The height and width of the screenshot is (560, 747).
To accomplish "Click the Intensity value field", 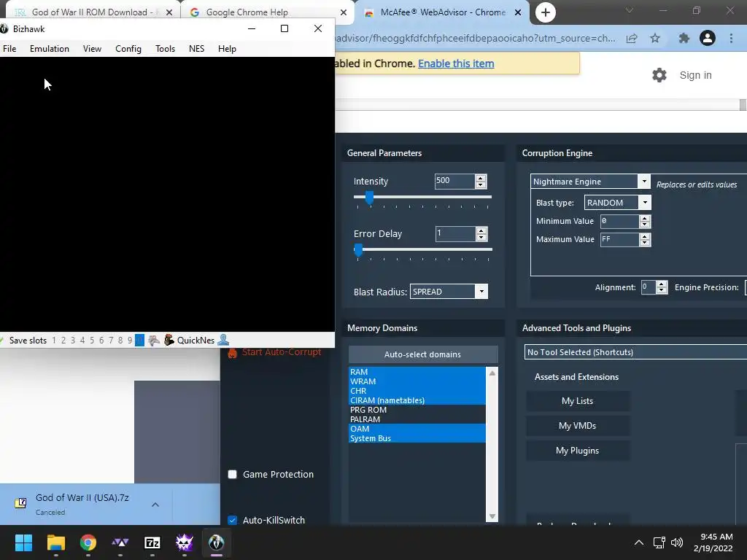I will point(455,181).
